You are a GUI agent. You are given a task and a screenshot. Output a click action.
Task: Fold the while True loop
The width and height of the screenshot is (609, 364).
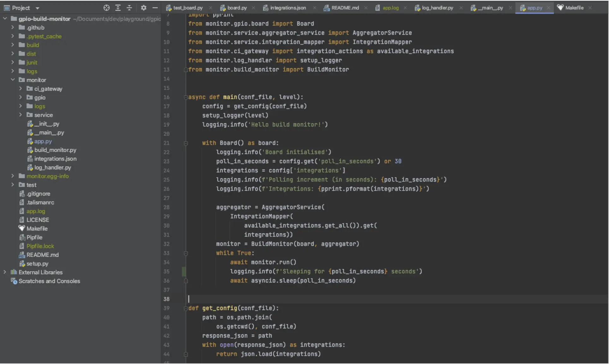[x=186, y=253]
